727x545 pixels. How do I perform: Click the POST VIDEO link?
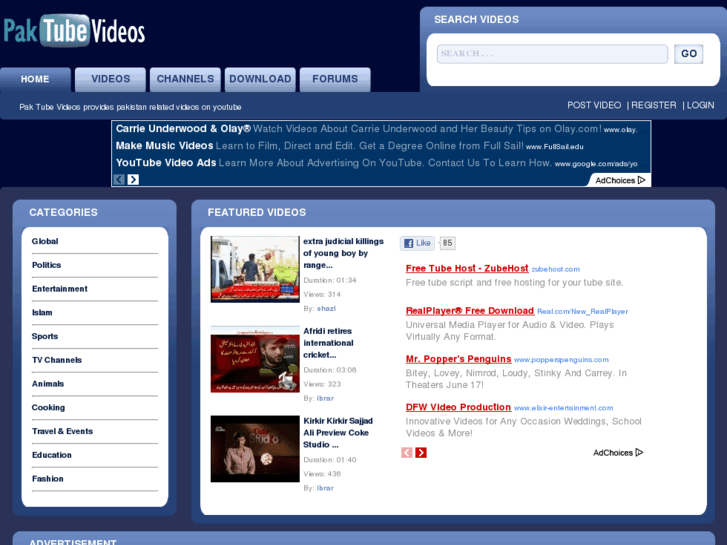(594, 105)
